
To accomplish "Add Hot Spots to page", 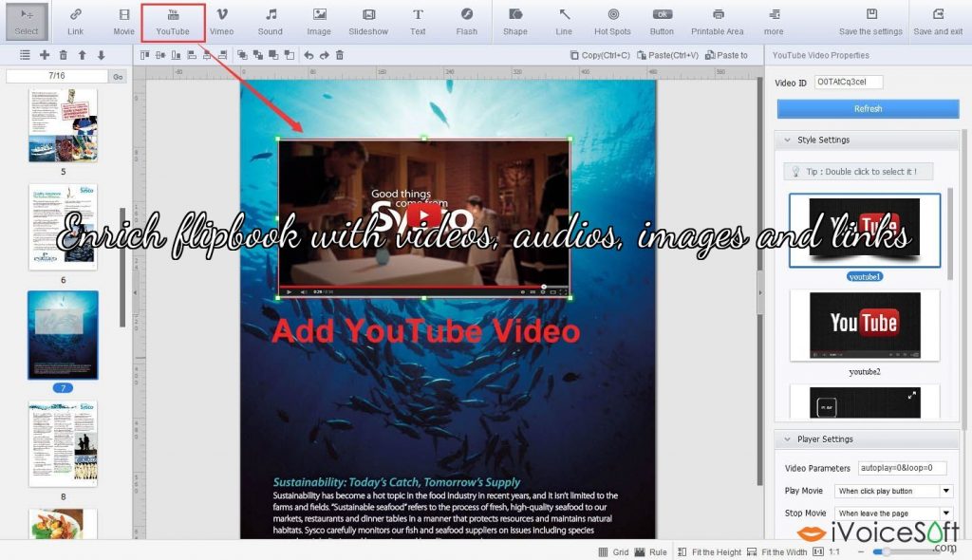I will (612, 22).
